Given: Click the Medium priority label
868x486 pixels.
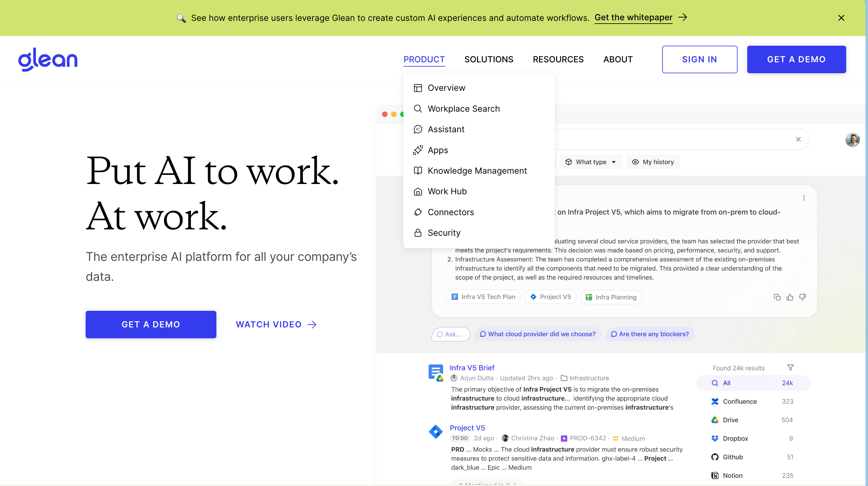Looking at the screenshot, I should tap(633, 438).
